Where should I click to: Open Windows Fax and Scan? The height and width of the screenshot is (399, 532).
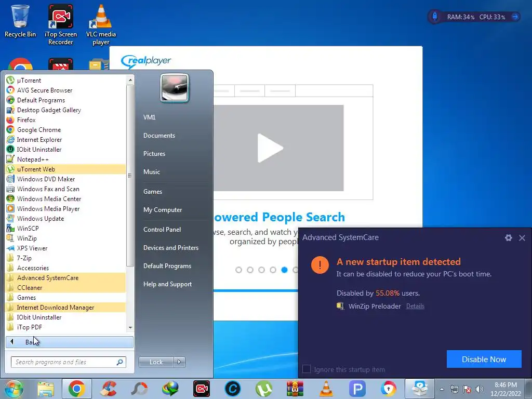[65, 189]
